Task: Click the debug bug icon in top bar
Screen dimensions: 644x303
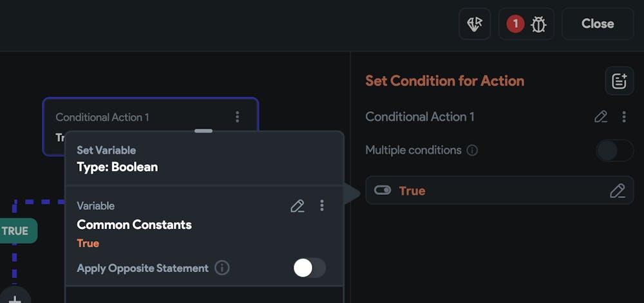Action: (538, 24)
